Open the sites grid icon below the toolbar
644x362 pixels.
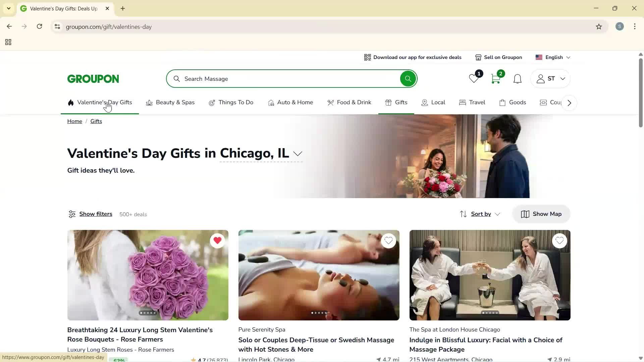pyautogui.click(x=8, y=42)
